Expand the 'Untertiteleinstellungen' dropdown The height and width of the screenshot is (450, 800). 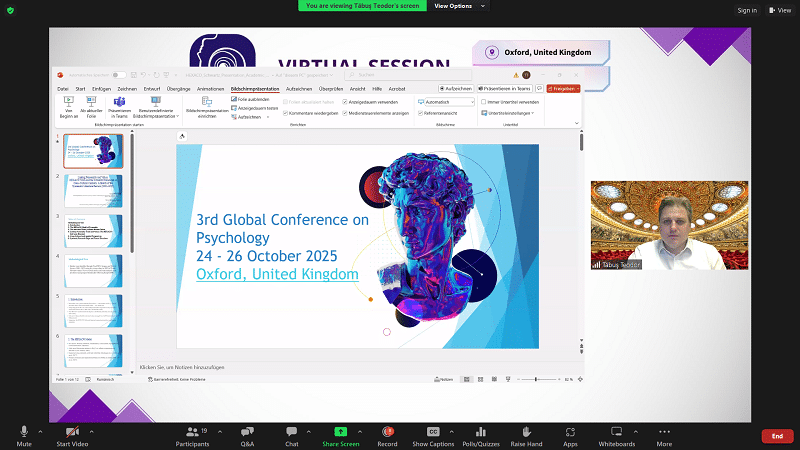tap(510, 113)
